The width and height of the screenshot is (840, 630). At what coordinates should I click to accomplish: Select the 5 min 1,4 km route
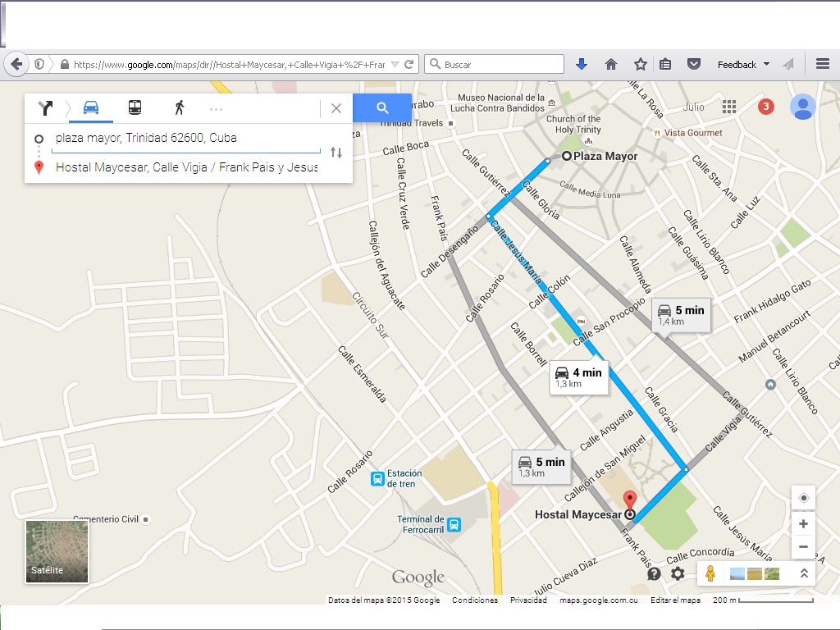pos(682,315)
